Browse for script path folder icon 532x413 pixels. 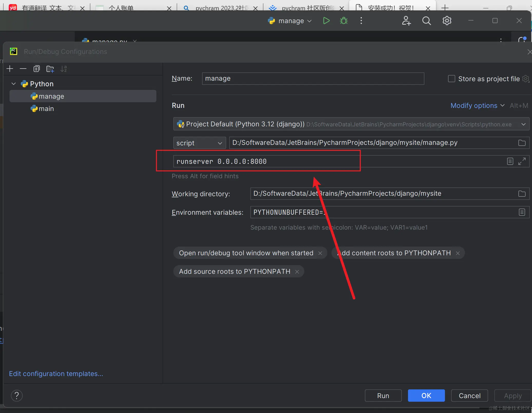point(522,143)
